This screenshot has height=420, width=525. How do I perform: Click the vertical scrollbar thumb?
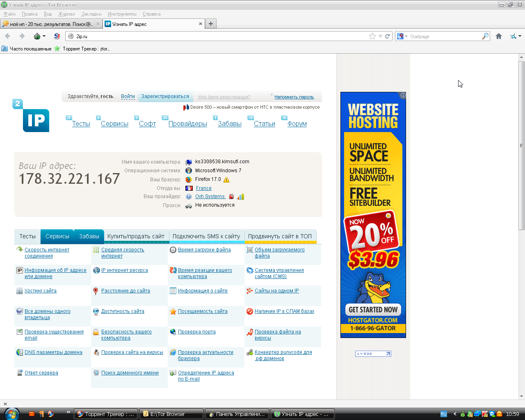(x=522, y=145)
